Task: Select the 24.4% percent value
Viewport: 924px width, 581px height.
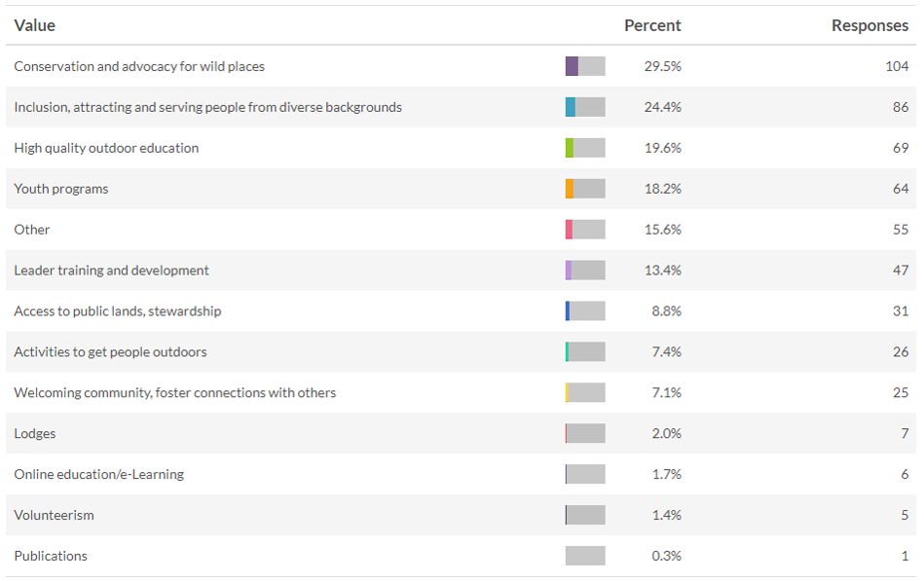Action: pos(662,107)
